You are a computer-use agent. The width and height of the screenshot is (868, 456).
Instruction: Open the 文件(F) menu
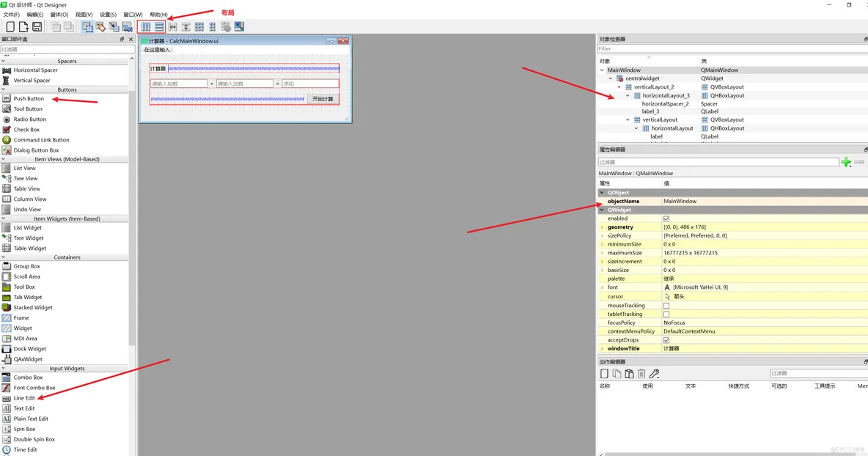click(x=12, y=15)
